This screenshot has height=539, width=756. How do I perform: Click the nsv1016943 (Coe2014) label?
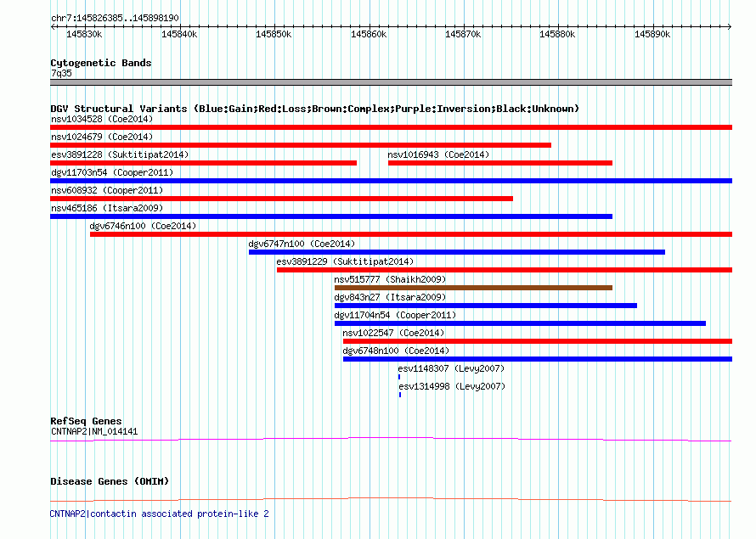click(x=438, y=154)
